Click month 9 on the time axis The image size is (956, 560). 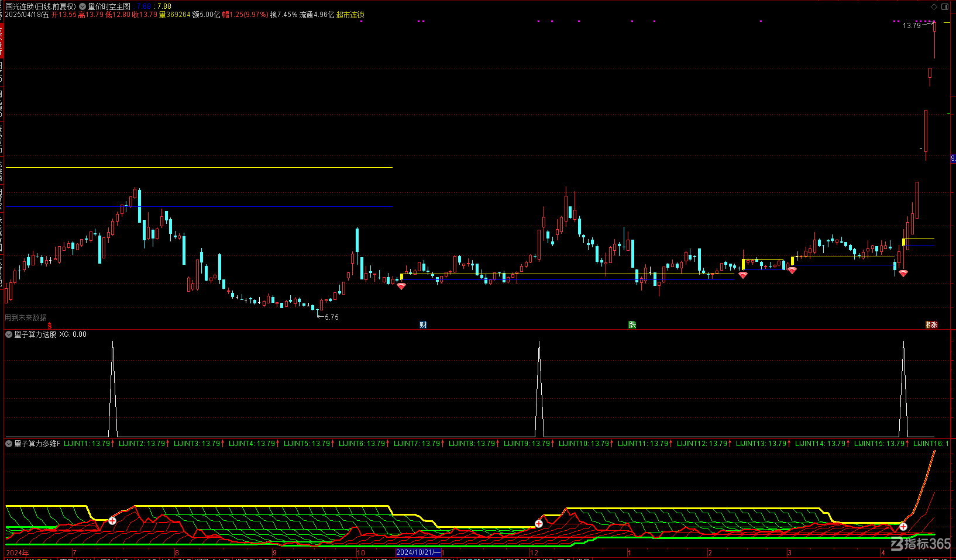(274, 552)
